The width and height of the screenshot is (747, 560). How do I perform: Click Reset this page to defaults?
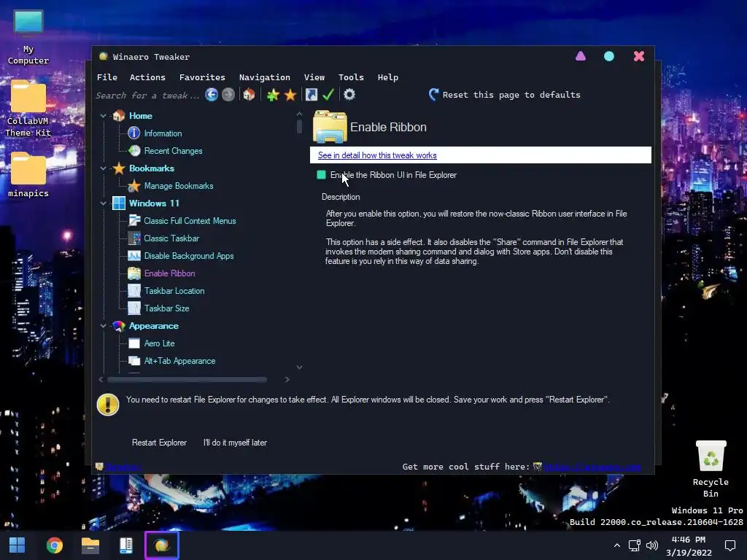504,95
